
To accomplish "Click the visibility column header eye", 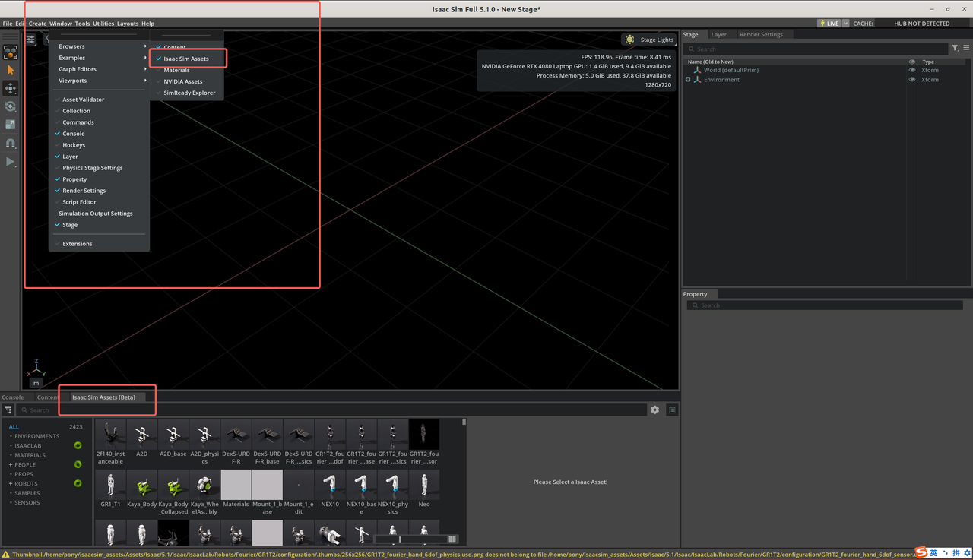I will pos(912,62).
